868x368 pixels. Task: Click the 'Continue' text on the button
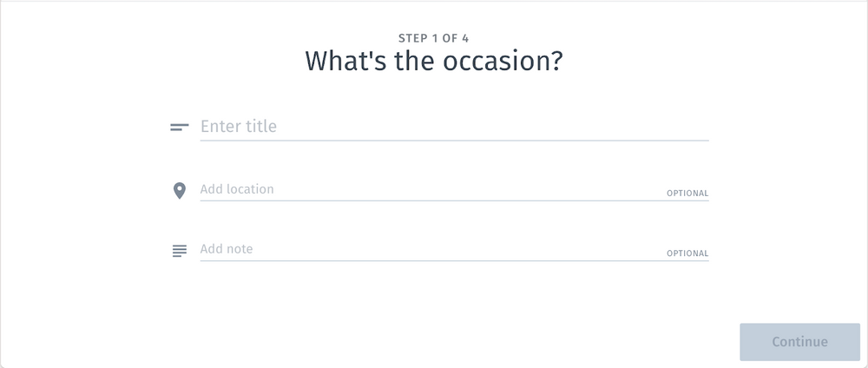pyautogui.click(x=799, y=342)
